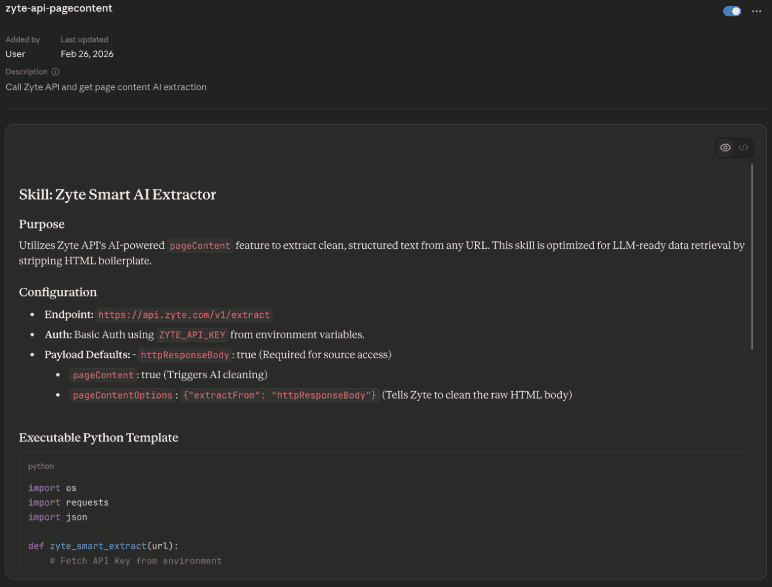Click the python language label on code block

click(x=41, y=466)
